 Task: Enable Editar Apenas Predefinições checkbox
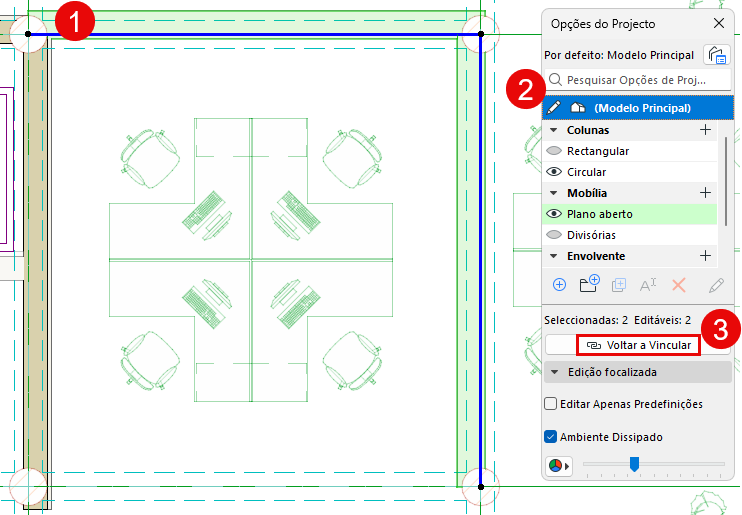[550, 404]
